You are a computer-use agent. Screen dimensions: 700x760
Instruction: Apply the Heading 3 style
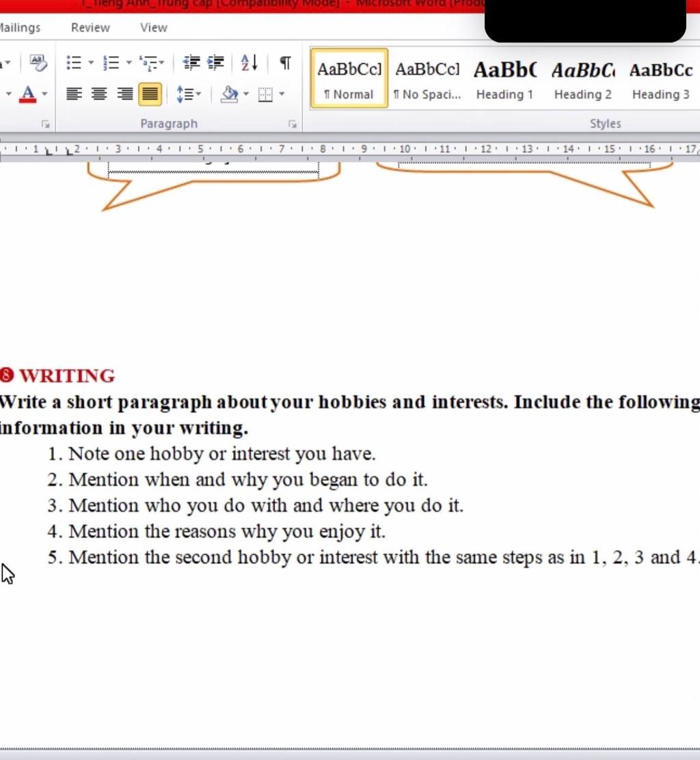pos(661,78)
